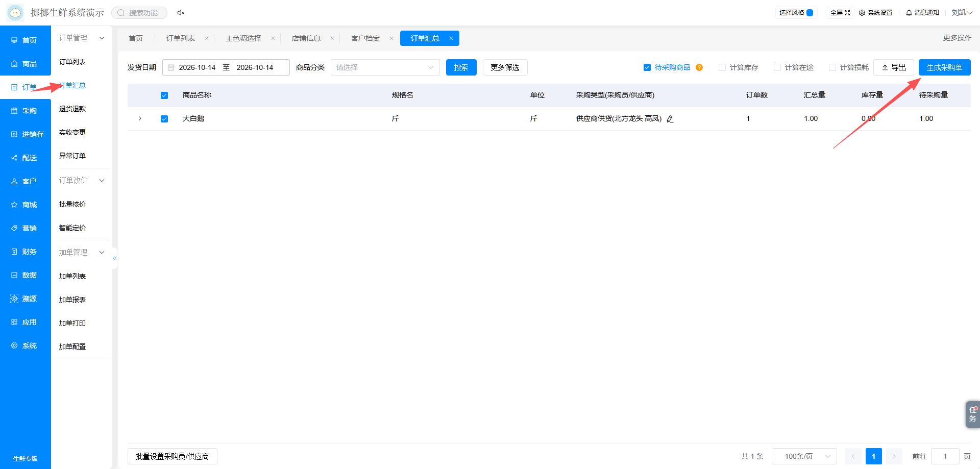Switch to the 店铺信息 tab

[x=306, y=38]
